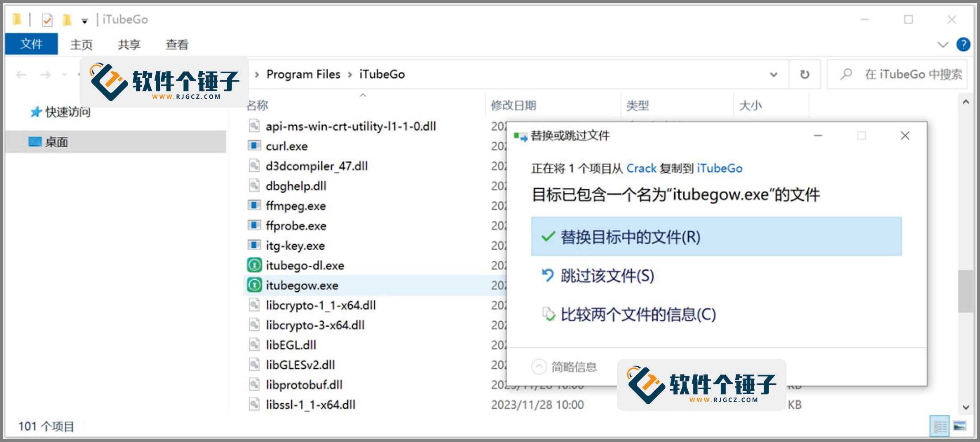Collapse details with 简略信息 toggle

click(564, 366)
